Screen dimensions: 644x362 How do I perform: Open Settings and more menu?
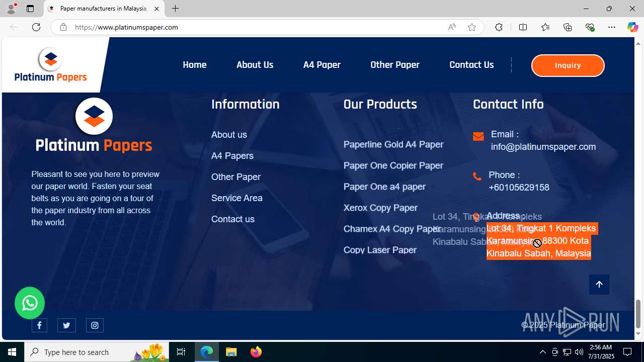point(612,27)
